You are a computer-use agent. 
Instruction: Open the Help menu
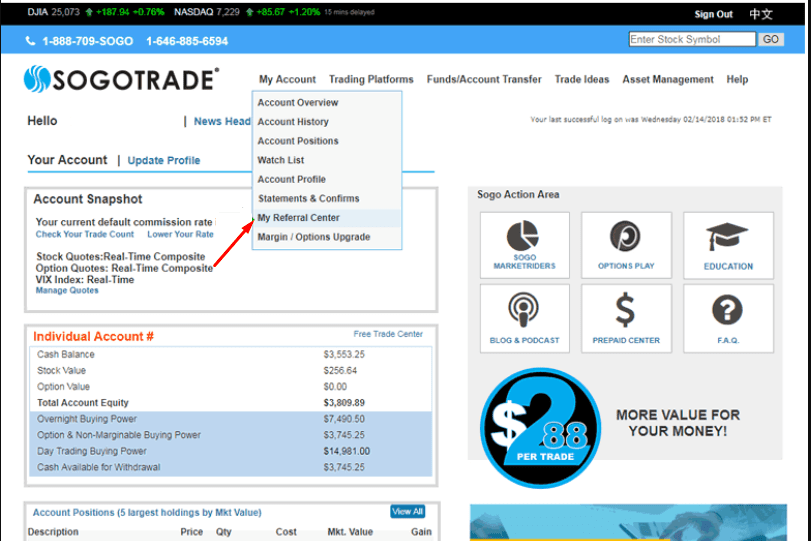click(x=737, y=79)
